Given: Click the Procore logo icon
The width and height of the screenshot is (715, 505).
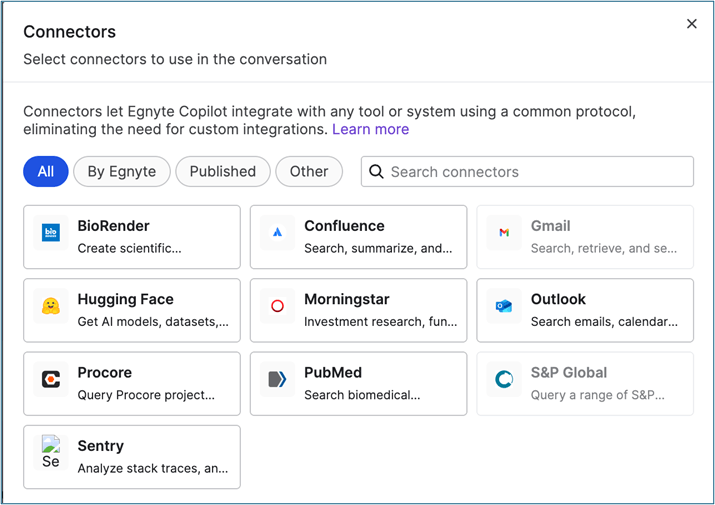Looking at the screenshot, I should point(51,379).
